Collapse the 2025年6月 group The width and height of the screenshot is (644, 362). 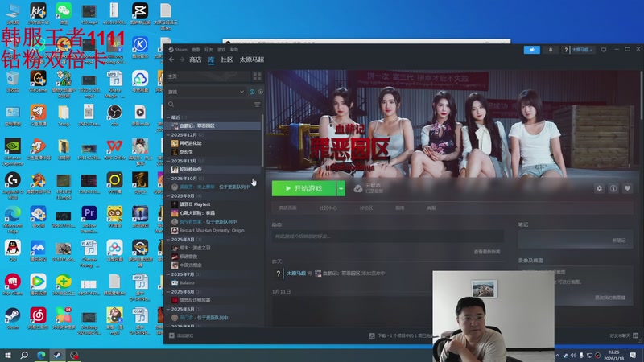pos(168,291)
